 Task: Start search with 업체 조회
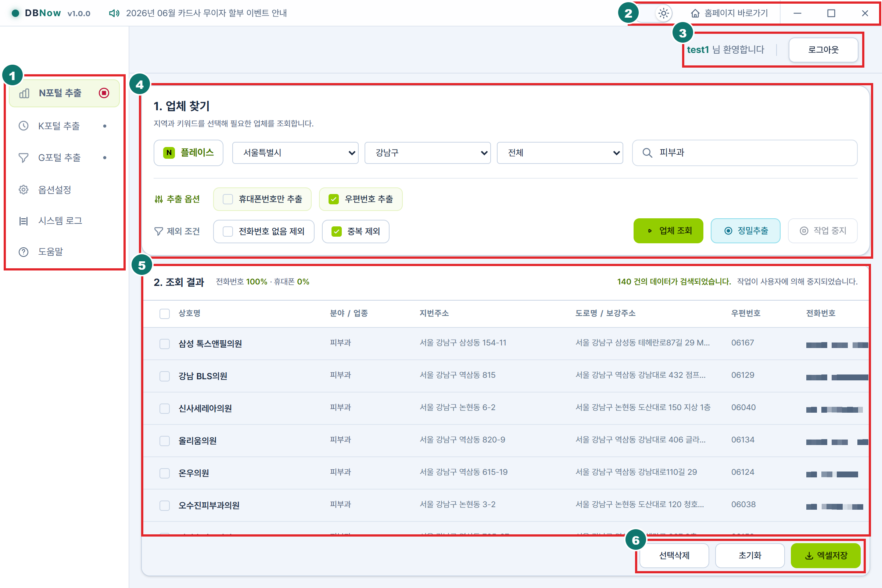[668, 231]
